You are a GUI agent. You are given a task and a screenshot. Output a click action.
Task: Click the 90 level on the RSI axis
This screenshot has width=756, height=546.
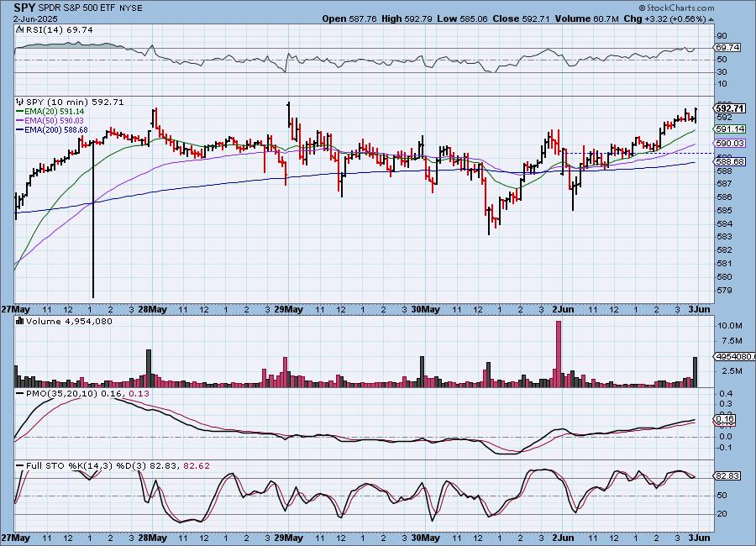pos(722,36)
